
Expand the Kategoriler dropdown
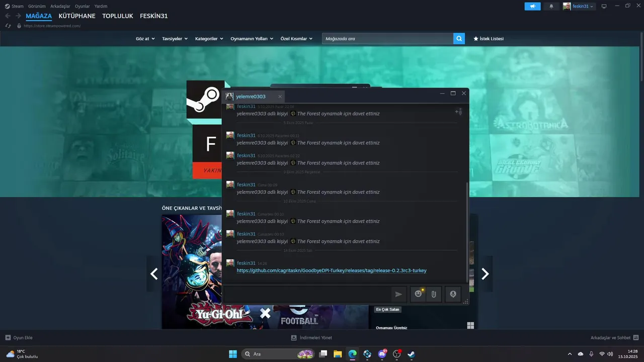(x=209, y=39)
